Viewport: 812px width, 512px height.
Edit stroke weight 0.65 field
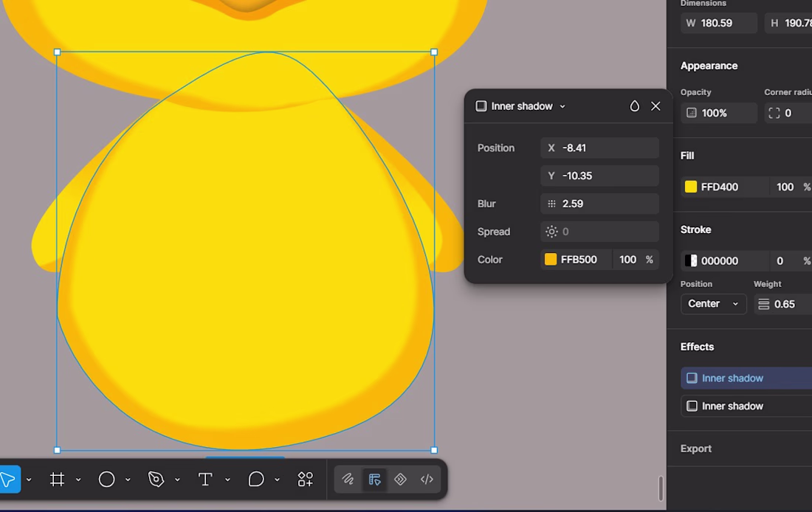[783, 304]
